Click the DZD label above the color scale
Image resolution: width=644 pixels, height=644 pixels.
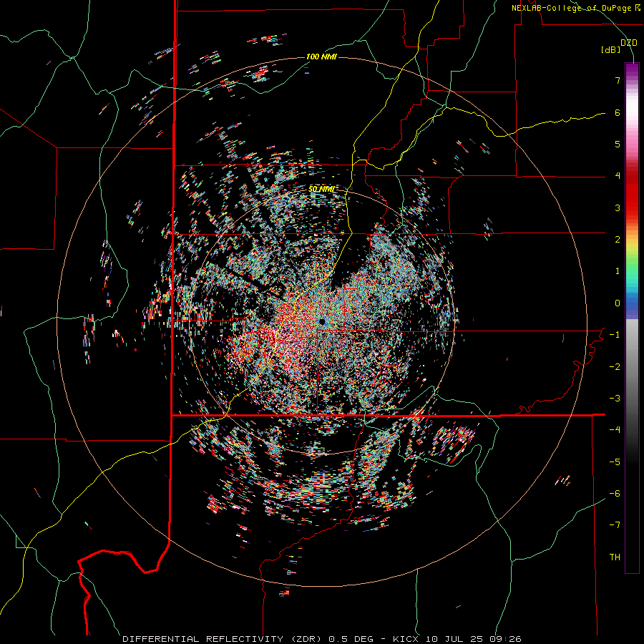[x=629, y=43]
